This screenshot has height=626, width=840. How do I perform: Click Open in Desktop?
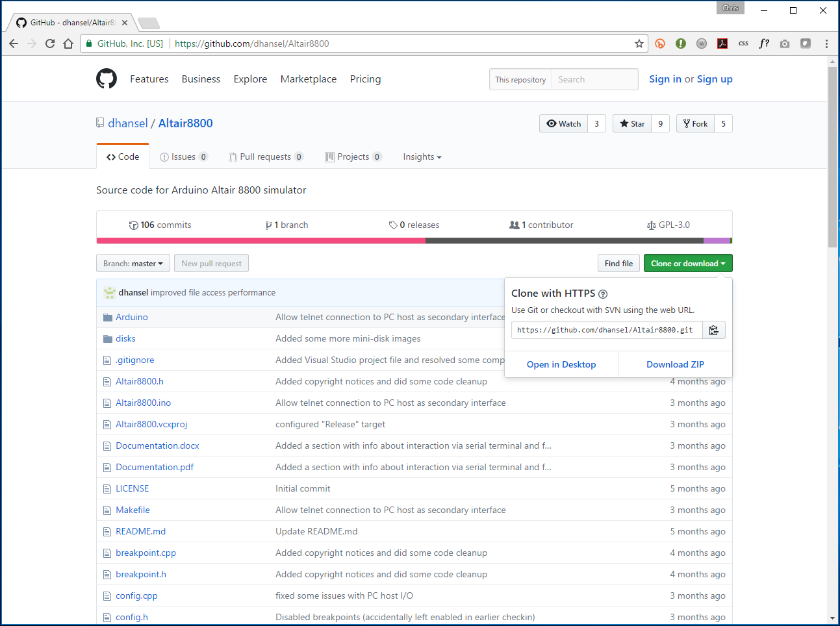(x=561, y=364)
